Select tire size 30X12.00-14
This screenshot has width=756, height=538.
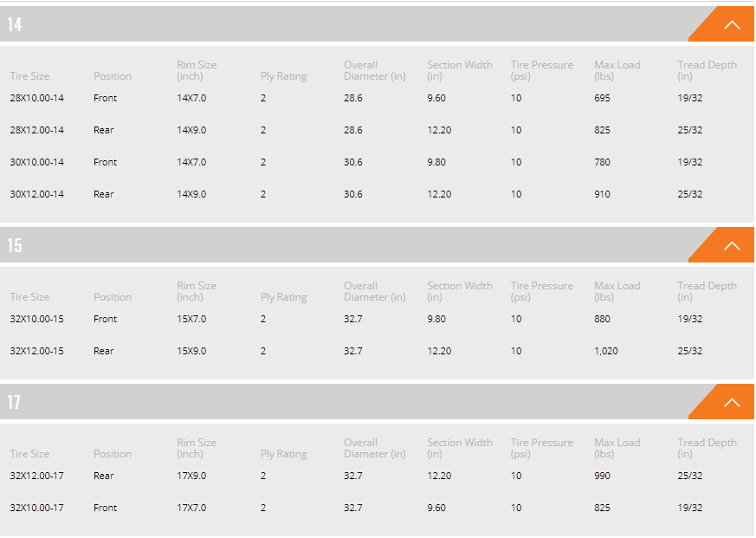(x=36, y=194)
